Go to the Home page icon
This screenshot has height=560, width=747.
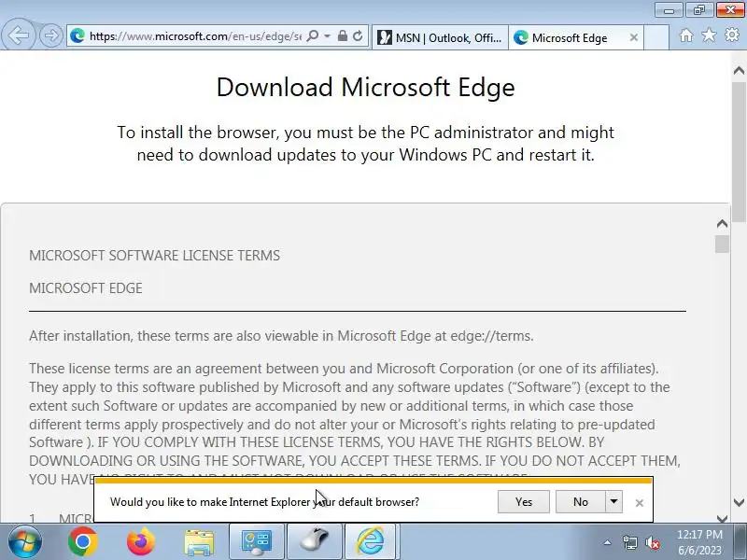[x=686, y=35]
